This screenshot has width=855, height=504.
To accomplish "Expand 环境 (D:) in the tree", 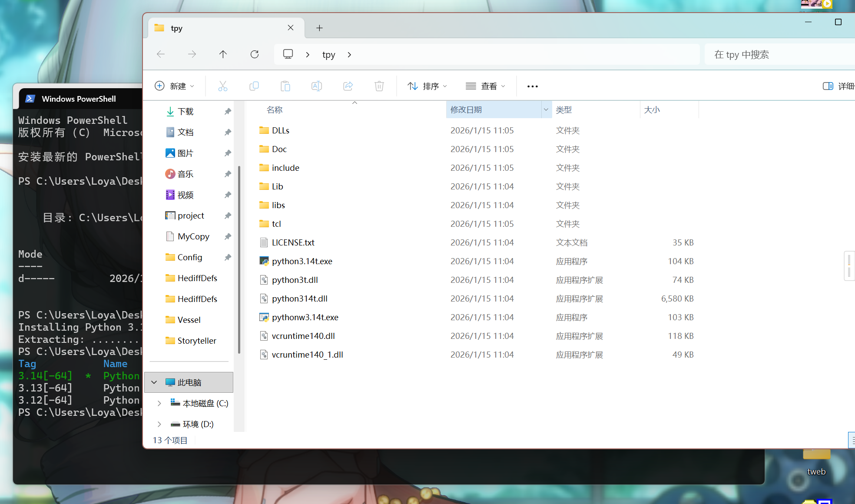I will [x=159, y=424].
